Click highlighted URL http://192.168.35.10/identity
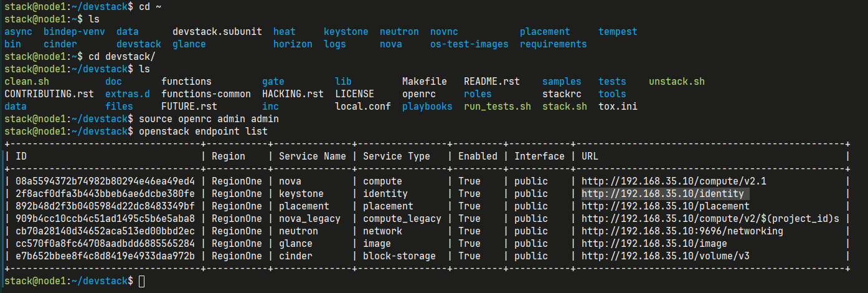 tap(663, 193)
